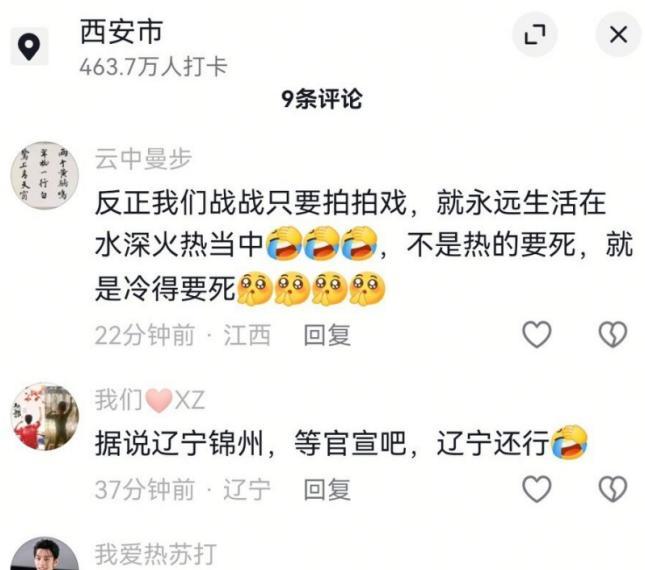
Task: Open the 我们❤XZ username link
Action: (150, 400)
